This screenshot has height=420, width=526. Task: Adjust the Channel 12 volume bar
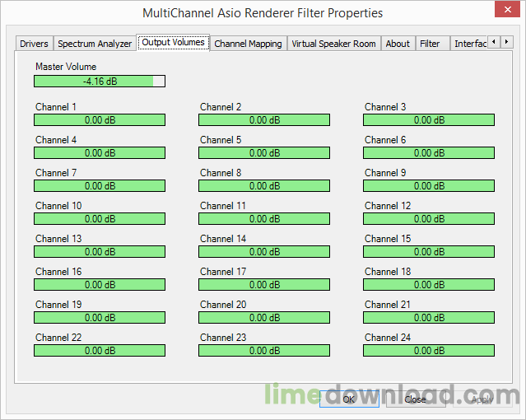pos(429,218)
